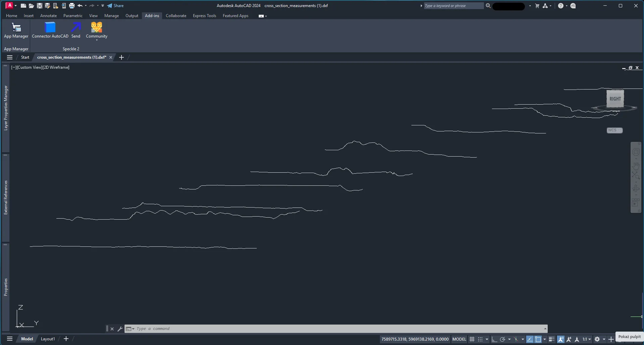Open the wrench Customize icon by command line

[x=120, y=329]
